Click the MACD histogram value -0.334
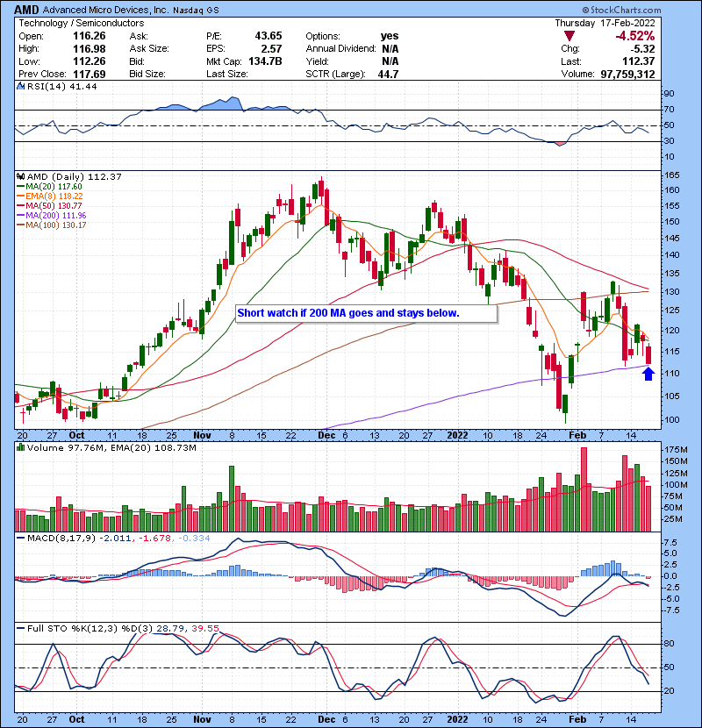The width and height of the screenshot is (702, 728). coord(194,539)
